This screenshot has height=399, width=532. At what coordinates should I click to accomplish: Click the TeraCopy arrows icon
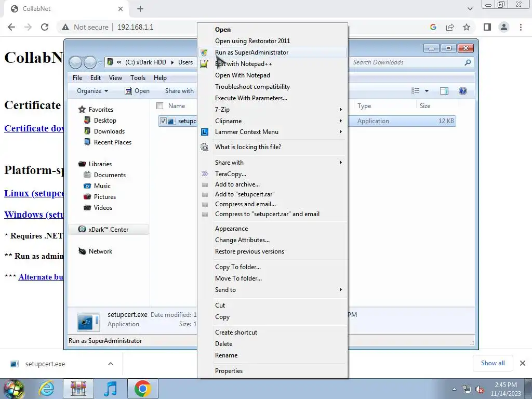click(x=205, y=174)
